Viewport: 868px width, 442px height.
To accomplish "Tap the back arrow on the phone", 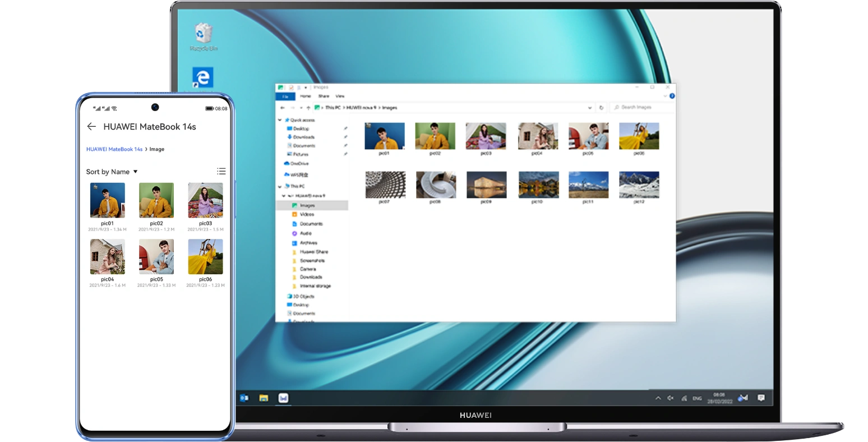I will (91, 127).
